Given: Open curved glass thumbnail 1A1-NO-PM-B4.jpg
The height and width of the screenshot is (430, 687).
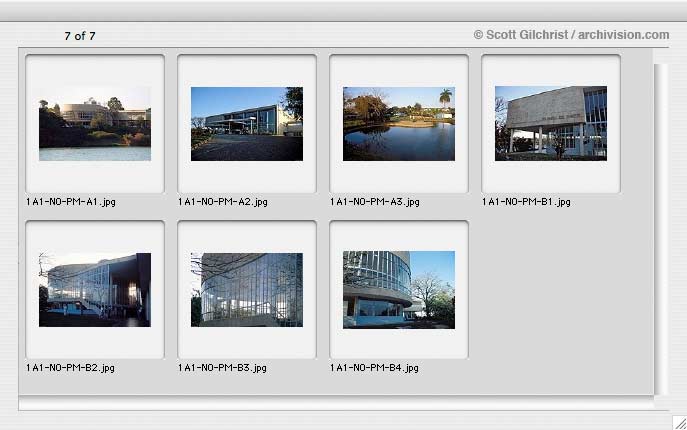Looking at the screenshot, I should pyautogui.click(x=399, y=290).
